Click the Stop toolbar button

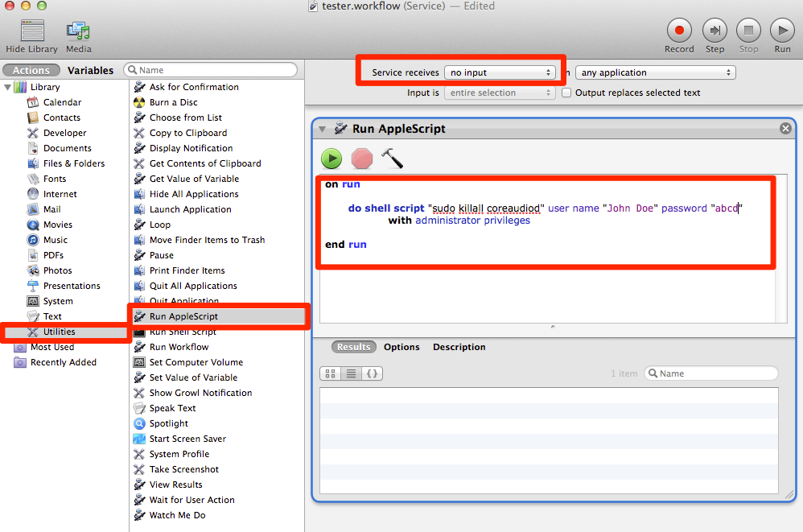pos(749,31)
